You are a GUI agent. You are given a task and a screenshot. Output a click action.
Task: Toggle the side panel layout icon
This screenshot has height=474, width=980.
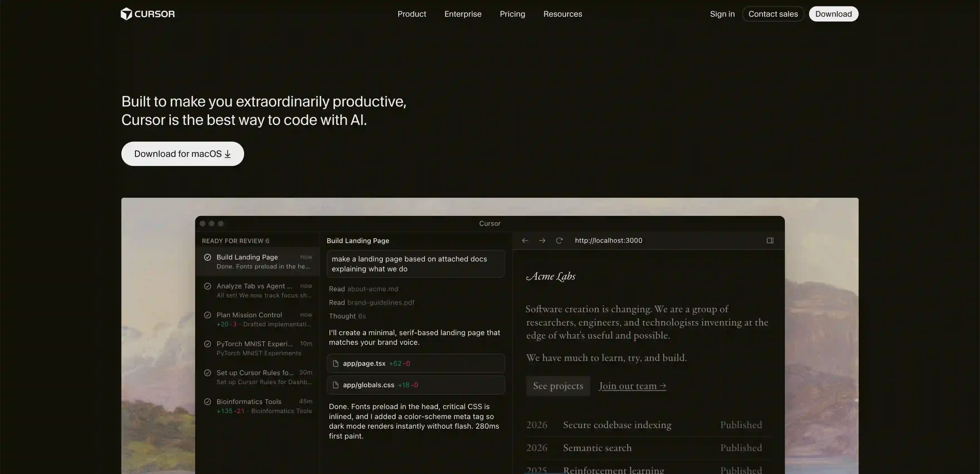[x=770, y=241]
